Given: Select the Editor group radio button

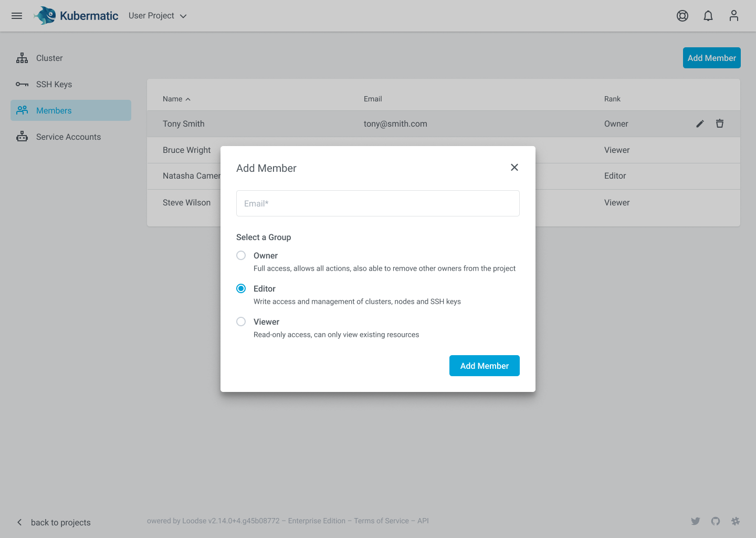Looking at the screenshot, I should click(241, 288).
